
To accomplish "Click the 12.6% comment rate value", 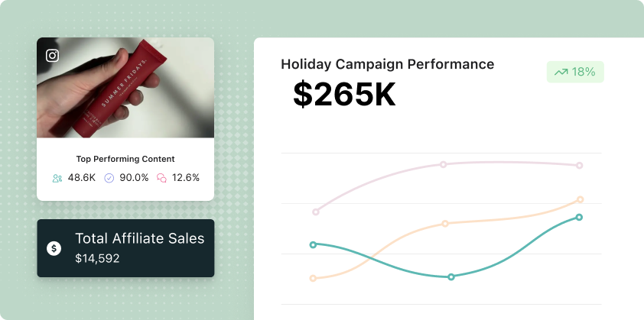I will coord(186,178).
